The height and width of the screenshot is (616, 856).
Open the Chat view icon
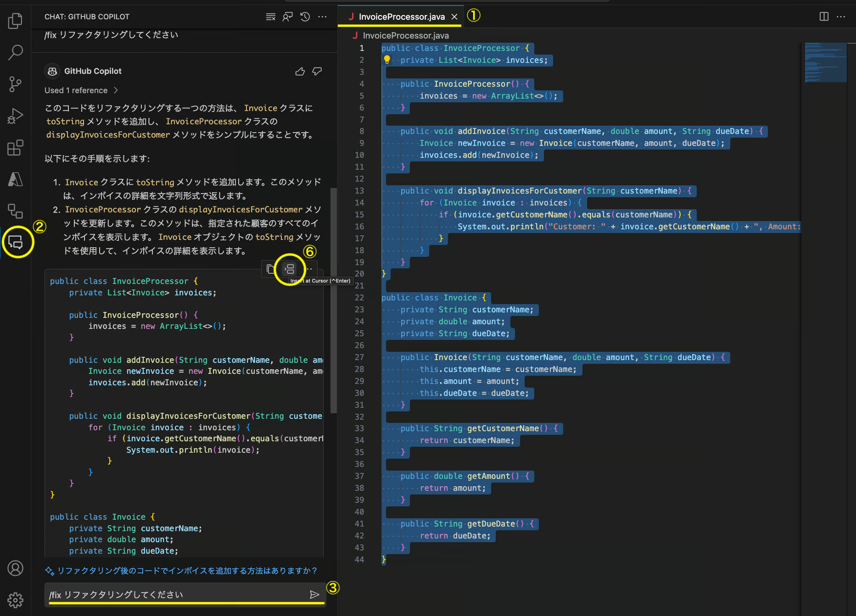tap(16, 242)
